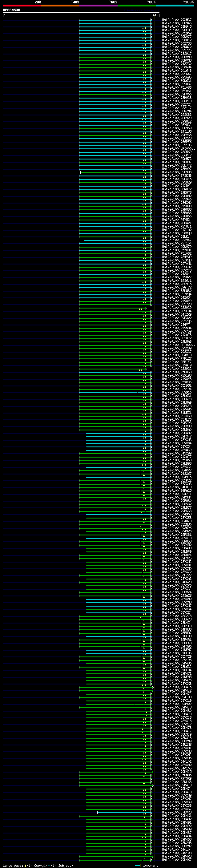
Task: Select label UniRef100_Q9M4I5
Action: (176, 772)
